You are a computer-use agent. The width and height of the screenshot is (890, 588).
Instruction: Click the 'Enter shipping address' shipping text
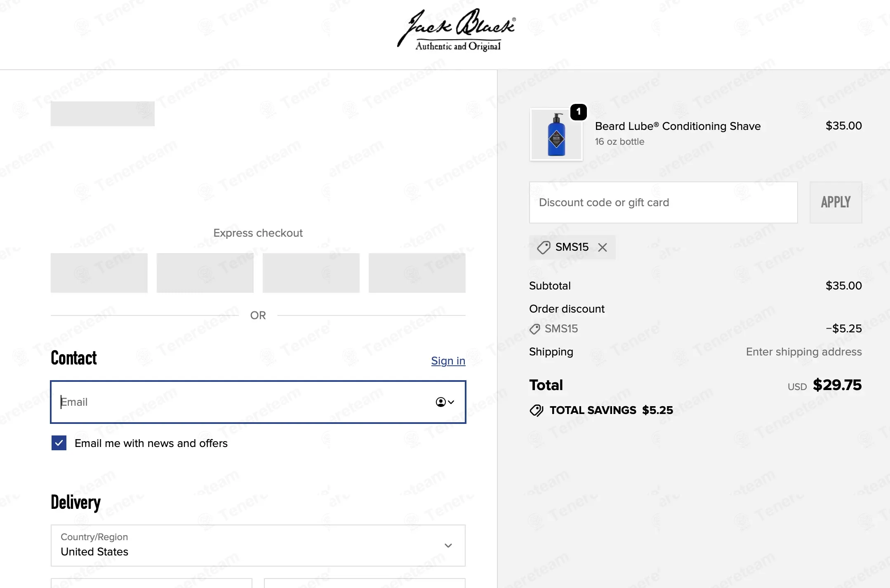tap(804, 352)
